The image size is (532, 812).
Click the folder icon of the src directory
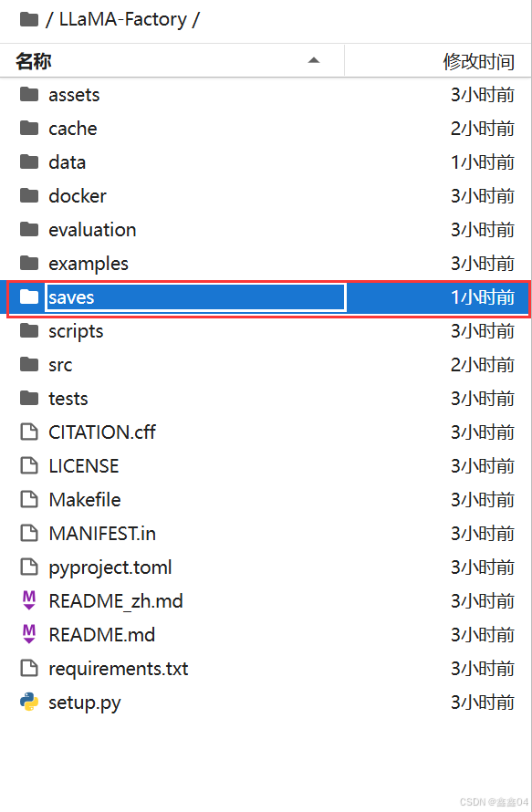pyautogui.click(x=29, y=364)
